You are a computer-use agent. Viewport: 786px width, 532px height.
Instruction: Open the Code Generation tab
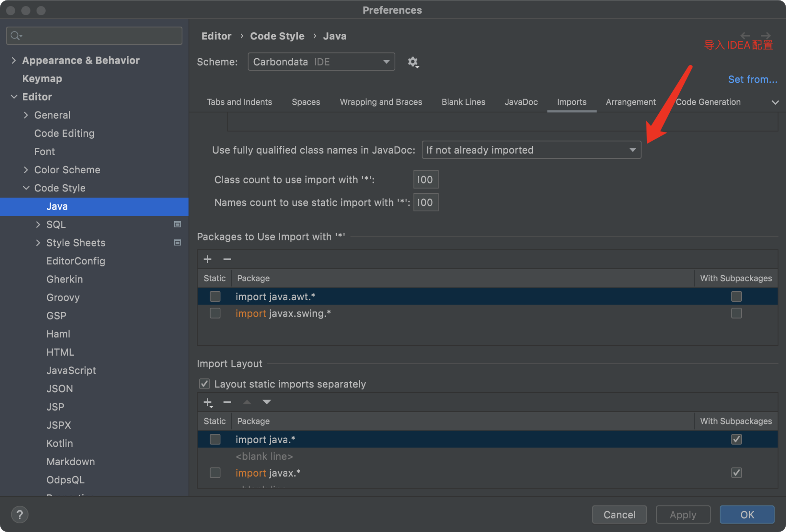tap(708, 102)
